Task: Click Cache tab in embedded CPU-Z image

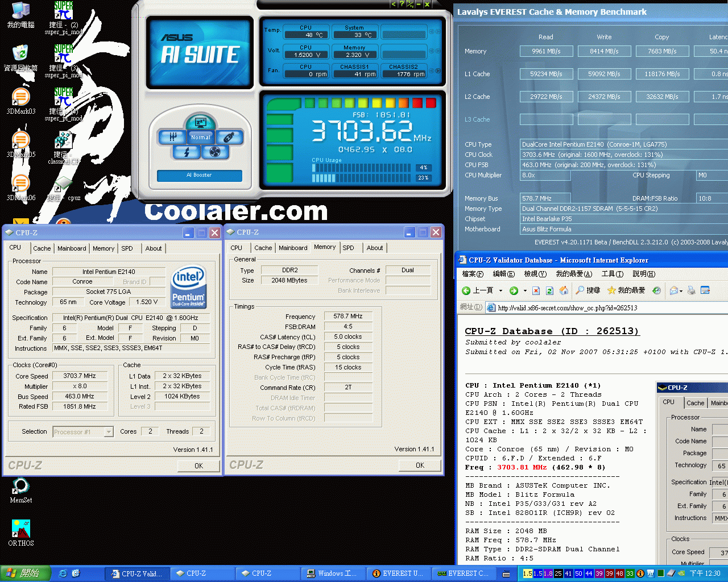Action: point(695,403)
